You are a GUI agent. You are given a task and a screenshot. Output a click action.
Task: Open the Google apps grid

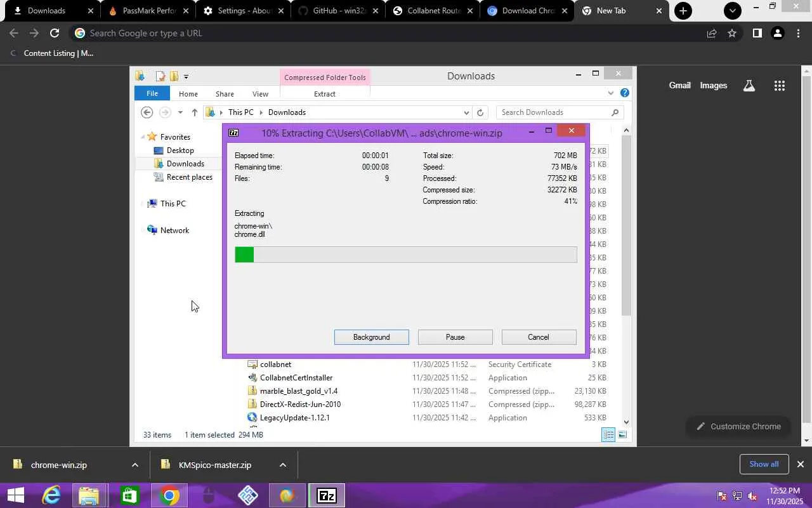(780, 86)
